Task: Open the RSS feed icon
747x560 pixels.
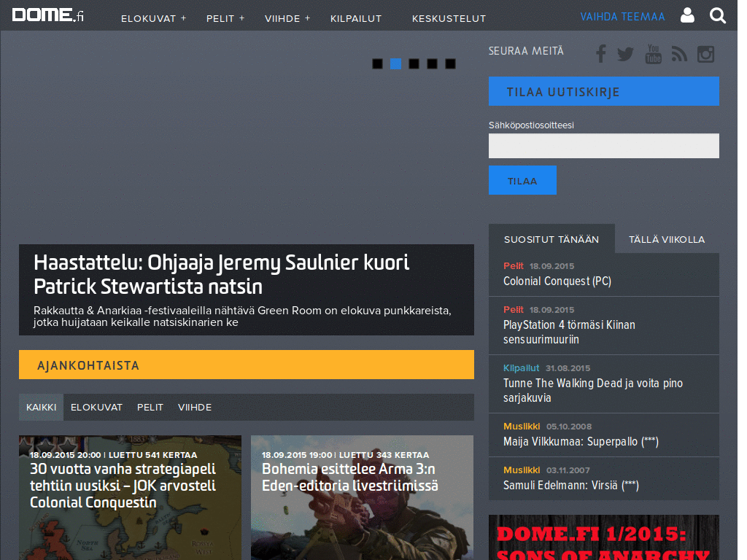Action: pyautogui.click(x=679, y=54)
